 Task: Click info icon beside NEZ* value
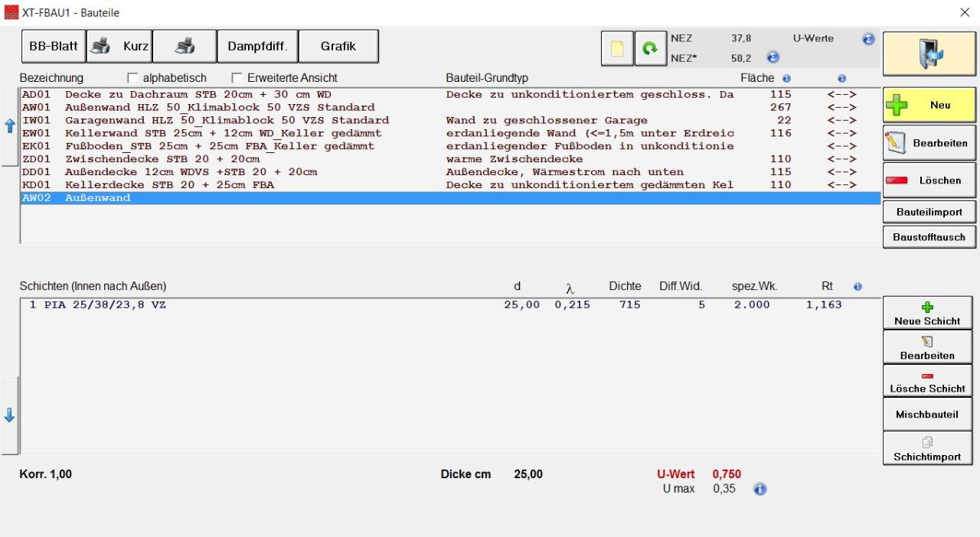tap(773, 57)
